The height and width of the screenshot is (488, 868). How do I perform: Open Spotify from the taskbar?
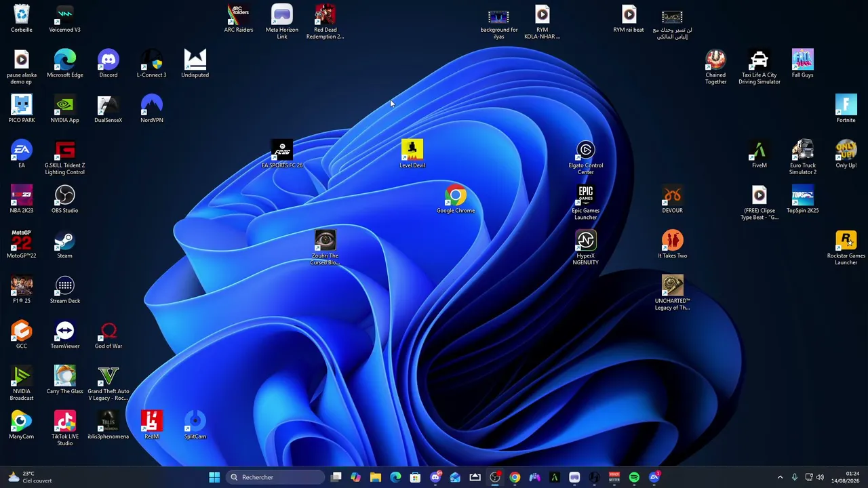pyautogui.click(x=634, y=477)
